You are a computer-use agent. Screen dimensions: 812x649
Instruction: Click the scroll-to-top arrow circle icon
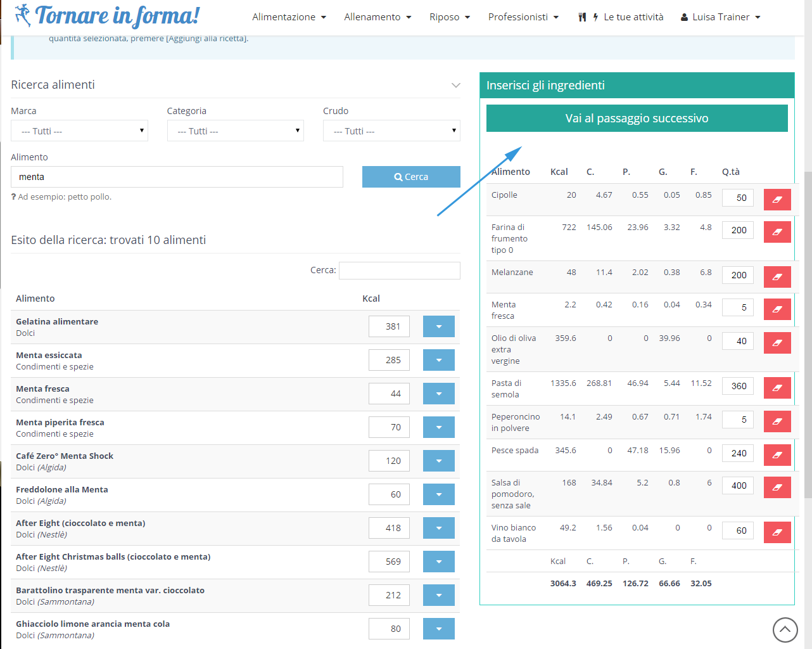coord(785,629)
